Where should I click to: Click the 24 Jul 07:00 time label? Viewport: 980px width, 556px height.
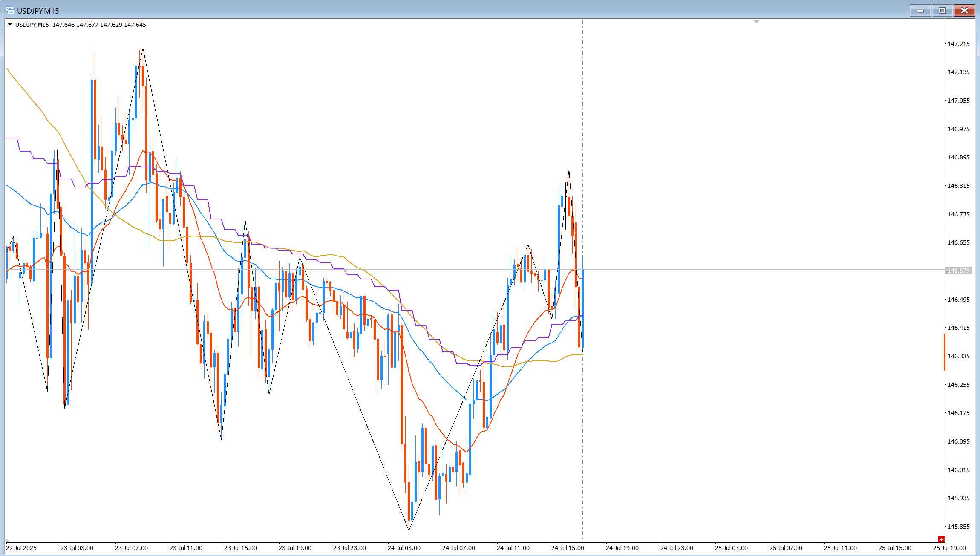[x=458, y=548]
